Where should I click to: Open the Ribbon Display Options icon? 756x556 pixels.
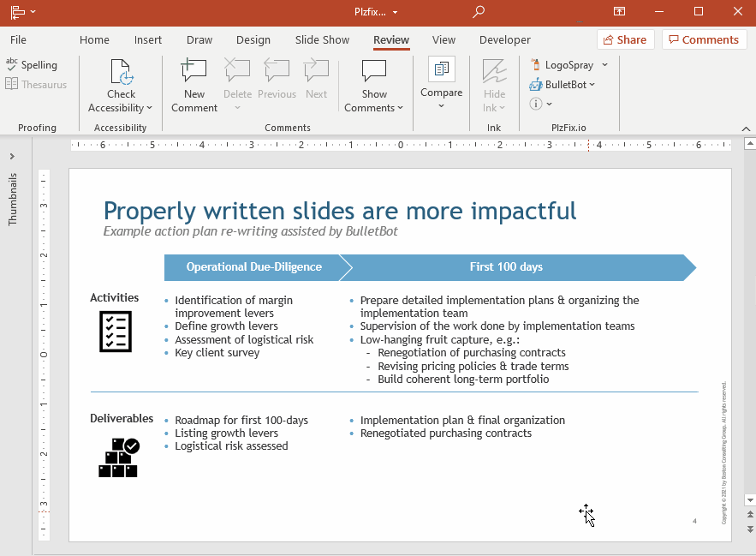click(619, 12)
